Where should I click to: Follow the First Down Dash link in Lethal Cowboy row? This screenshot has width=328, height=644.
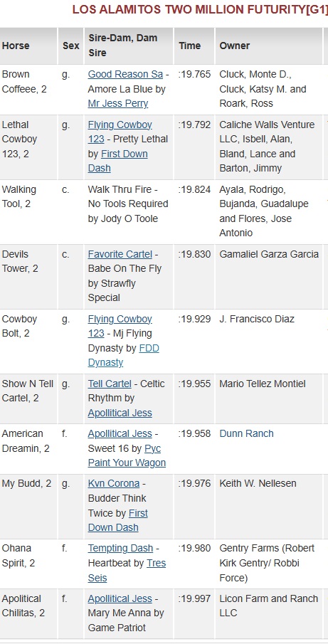(118, 161)
